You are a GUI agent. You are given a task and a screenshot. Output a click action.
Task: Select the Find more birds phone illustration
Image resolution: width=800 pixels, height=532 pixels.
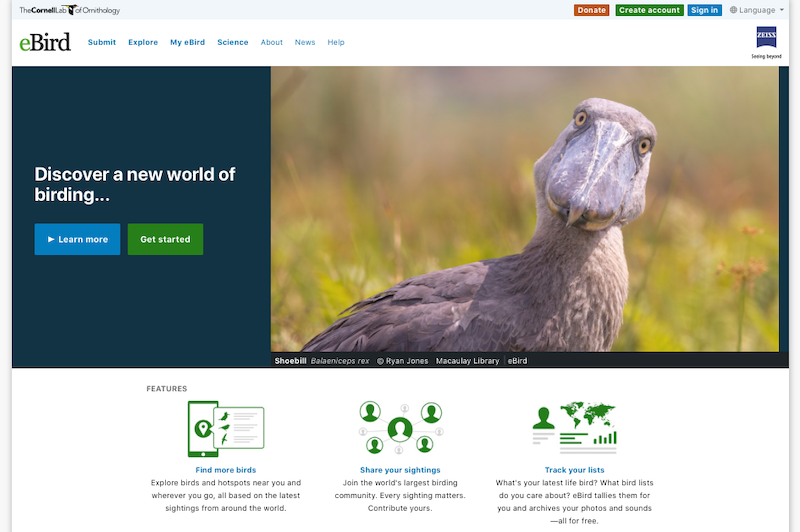coord(226,429)
